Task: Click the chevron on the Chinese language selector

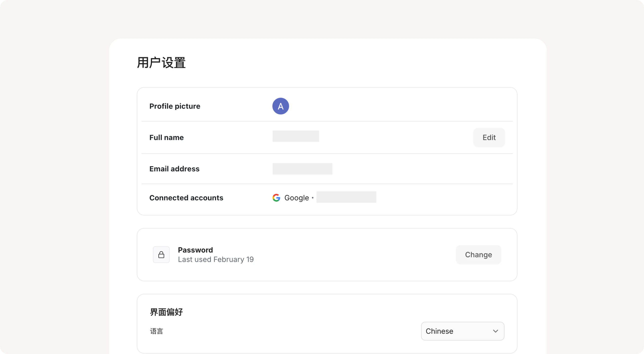Action: pos(496,331)
